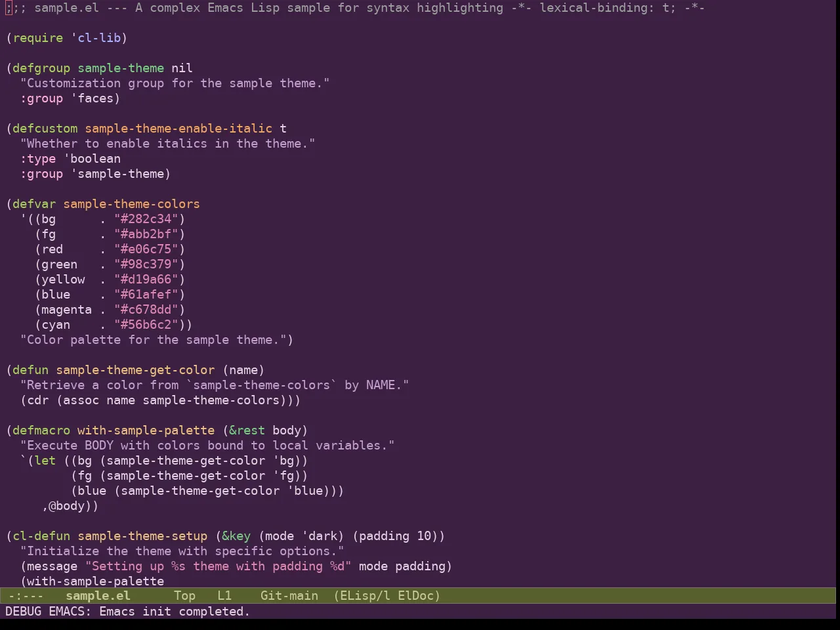Click the 'let' keyword in the macro
Viewport: 840px width, 630px height.
(45, 461)
